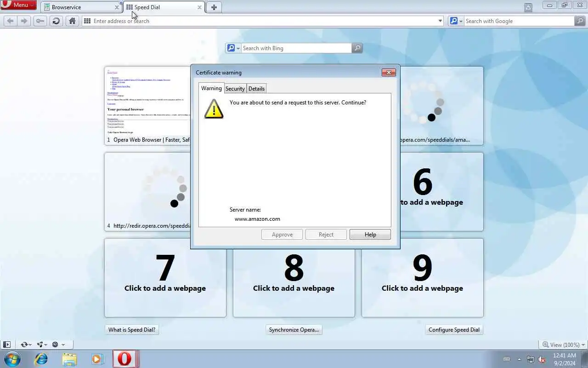The height and width of the screenshot is (368, 588).
Task: Open Speed Dial 1 Opera Web Browser thumbnail
Action: click(147, 105)
